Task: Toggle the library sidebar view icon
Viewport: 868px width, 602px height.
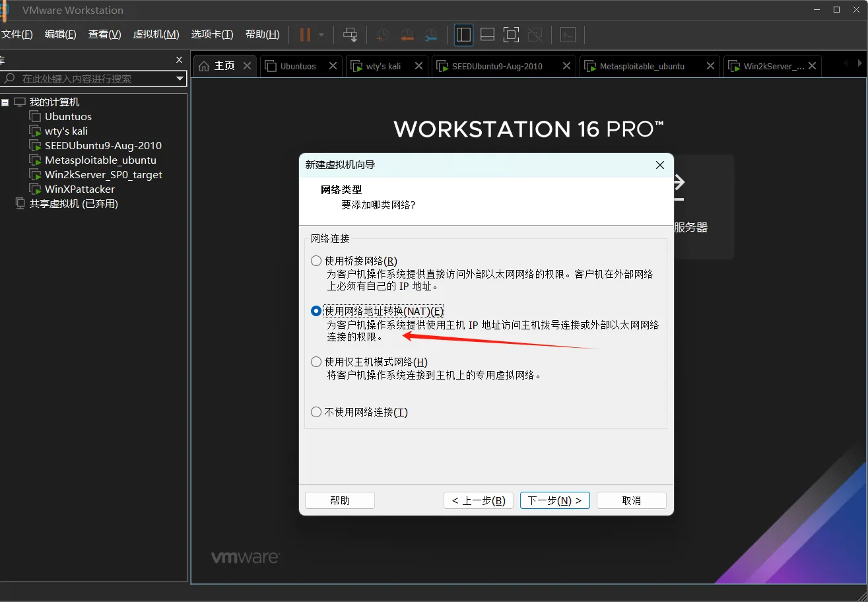Action: point(464,35)
